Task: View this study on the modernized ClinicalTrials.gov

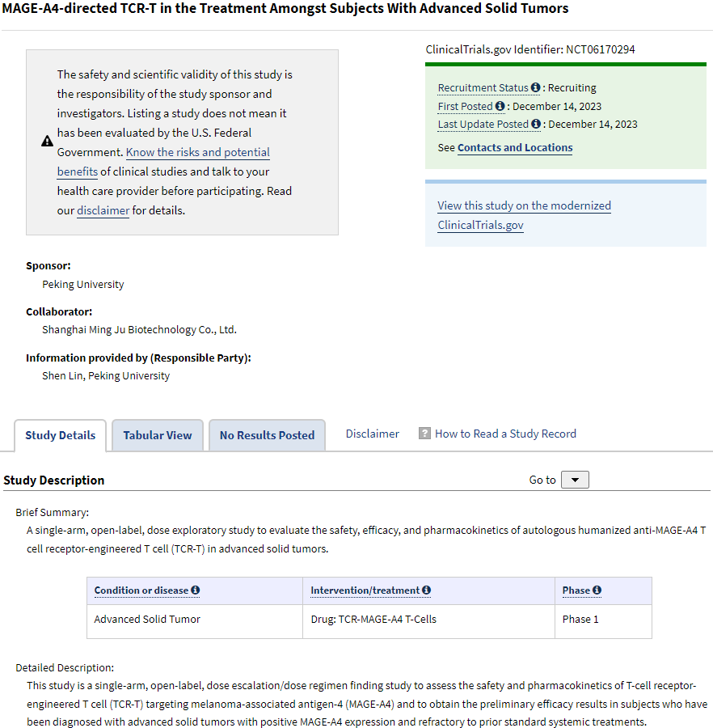Action: tap(524, 205)
